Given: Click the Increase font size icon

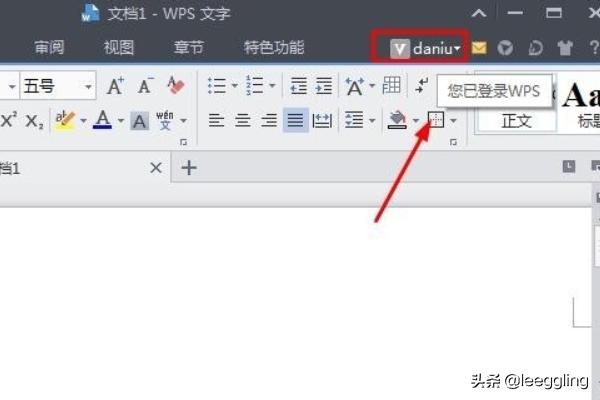Looking at the screenshot, I should pyautogui.click(x=115, y=86).
